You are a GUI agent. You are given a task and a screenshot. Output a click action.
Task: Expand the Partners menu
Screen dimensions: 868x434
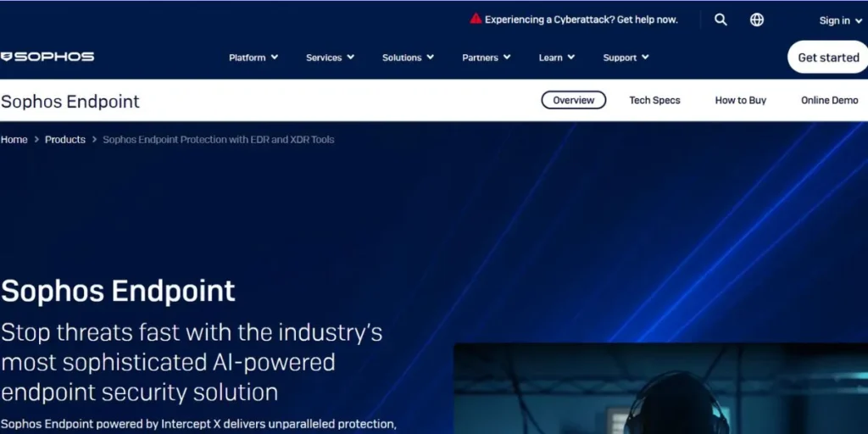point(486,58)
